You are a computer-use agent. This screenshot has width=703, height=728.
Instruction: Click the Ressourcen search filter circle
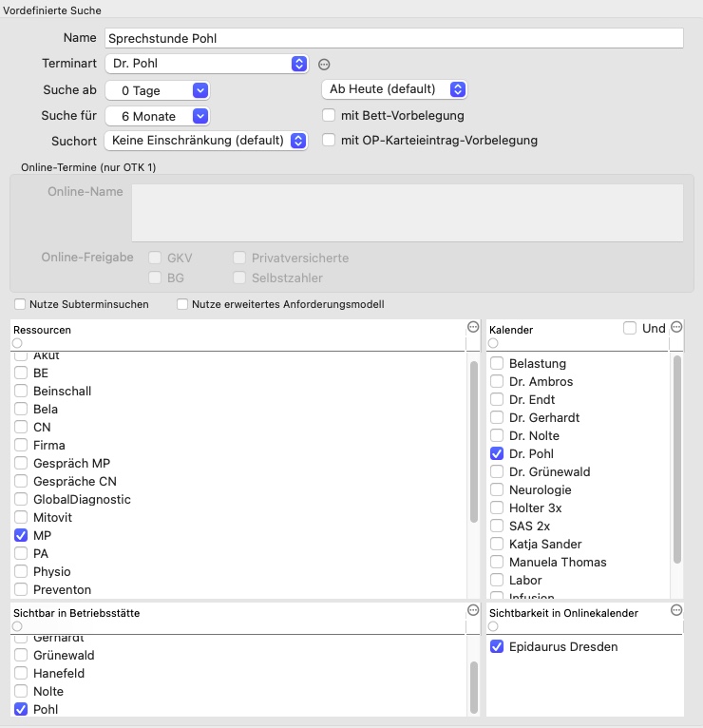(x=17, y=343)
